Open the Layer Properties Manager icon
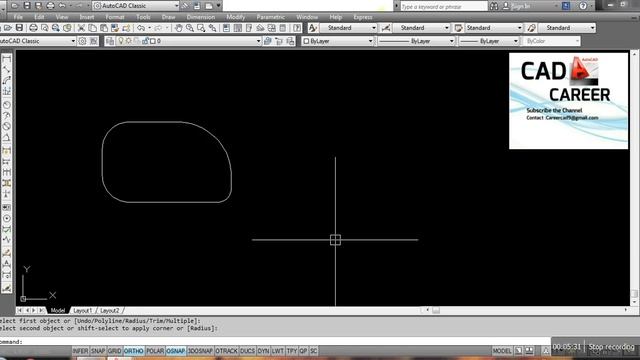640x360 pixels. click(x=110, y=41)
